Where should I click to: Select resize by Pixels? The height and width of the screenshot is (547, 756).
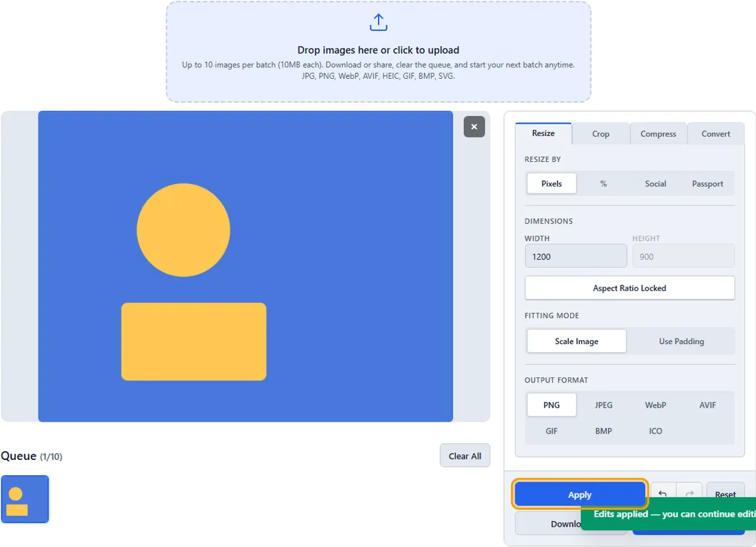[x=552, y=184]
